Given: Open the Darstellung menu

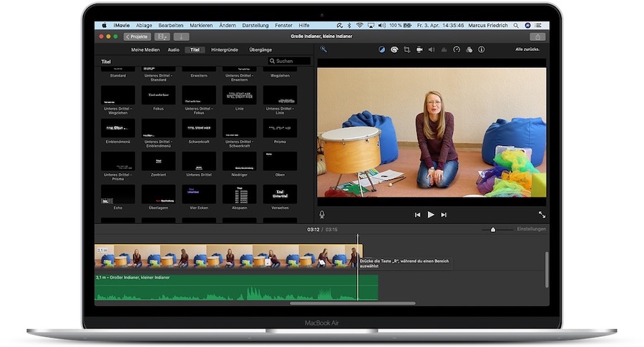Looking at the screenshot, I should click(x=255, y=26).
